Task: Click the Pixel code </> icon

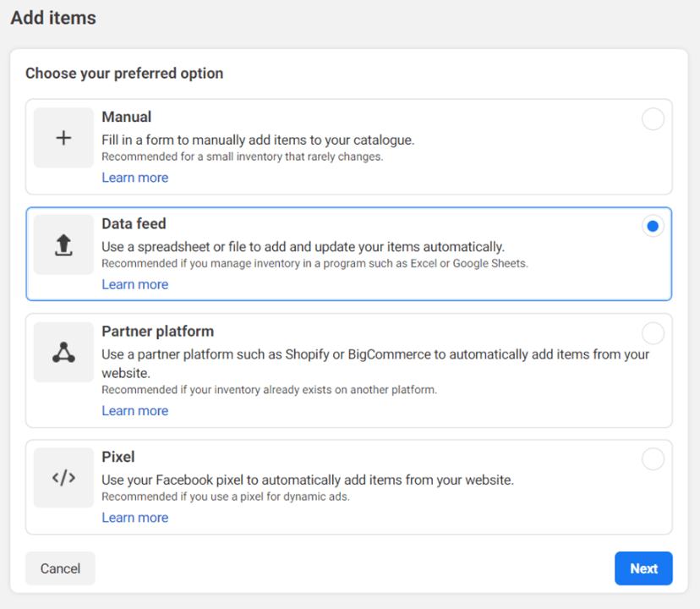Action: click(63, 476)
